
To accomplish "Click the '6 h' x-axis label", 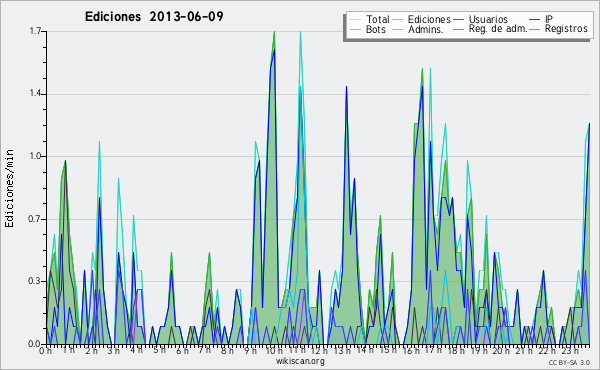I will (x=182, y=351).
